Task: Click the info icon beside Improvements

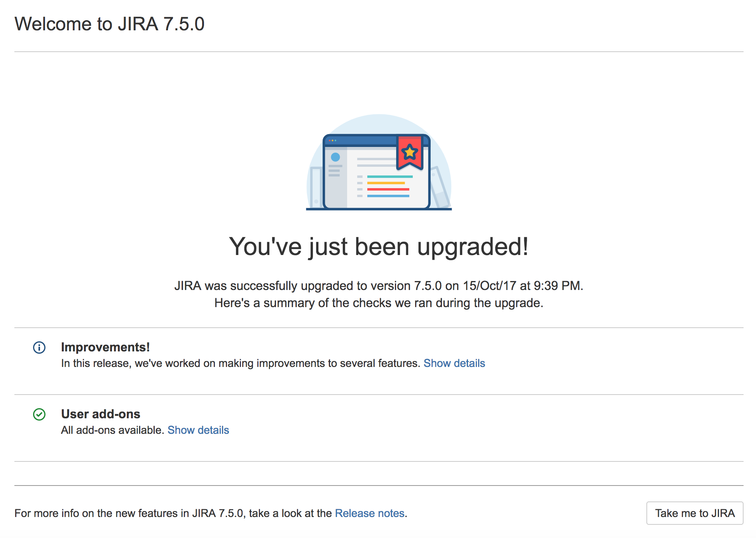Action: 39,348
